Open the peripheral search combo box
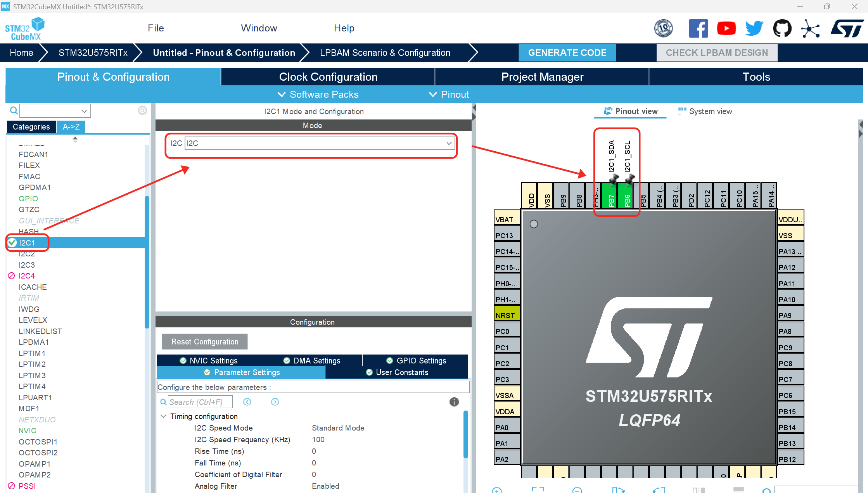 [55, 111]
